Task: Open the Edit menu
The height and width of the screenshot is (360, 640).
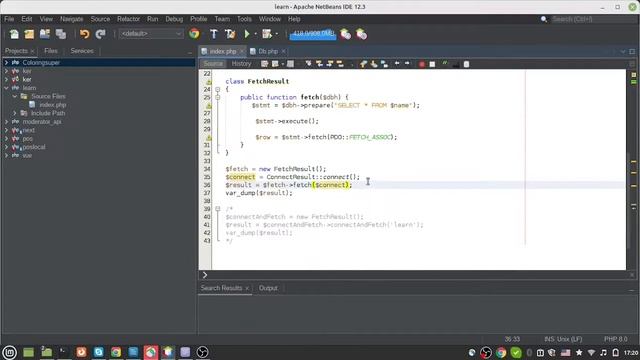Action: [x=27, y=19]
